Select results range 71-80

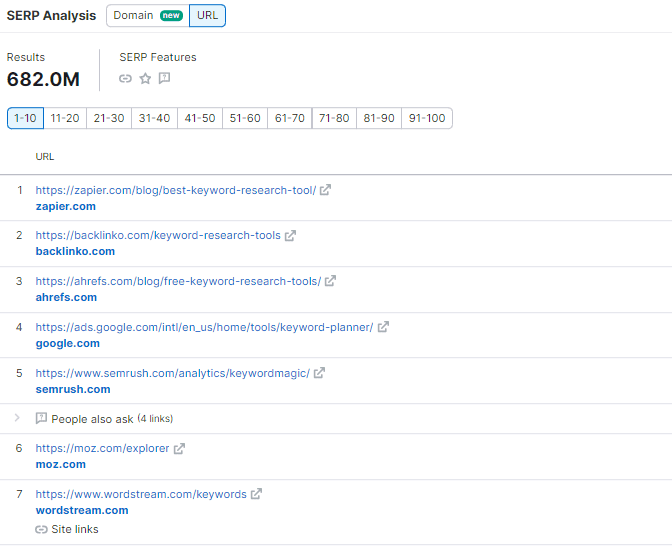pos(334,118)
